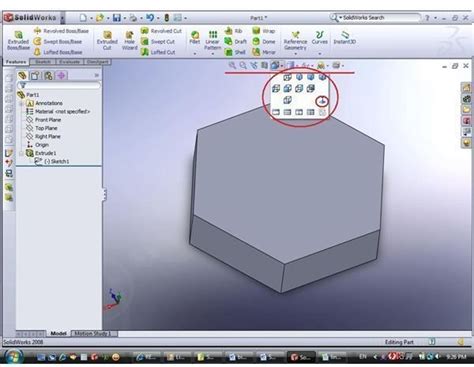This screenshot has width=474, height=367.
Task: Open the DimXpertManager tab
Action: pos(61,76)
